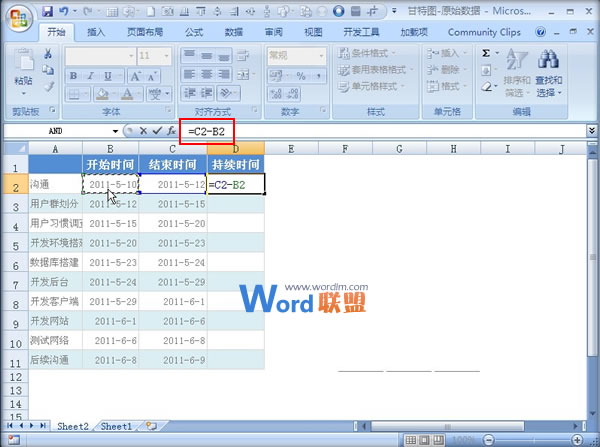Click the zoom in plus button
This screenshot has height=447, width=600.
pos(577,440)
